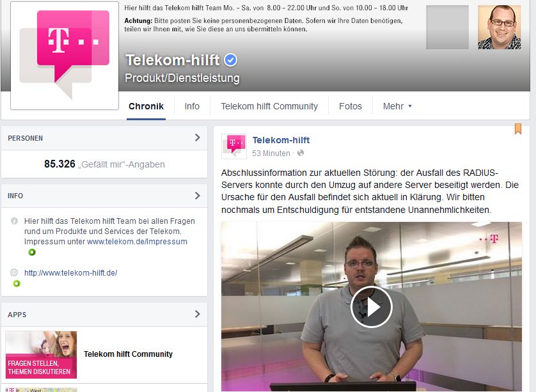Expand the Personen section chevron
This screenshot has width=536, height=392.
coord(197,137)
